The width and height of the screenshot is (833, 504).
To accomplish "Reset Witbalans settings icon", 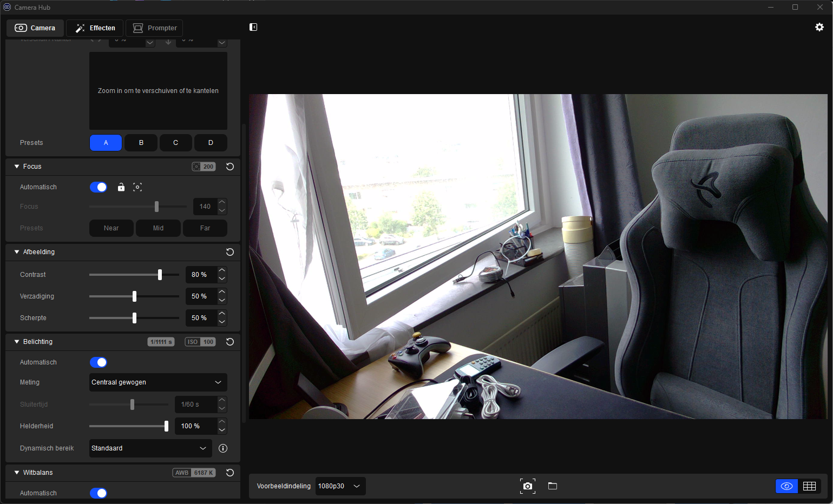I will coord(230,473).
